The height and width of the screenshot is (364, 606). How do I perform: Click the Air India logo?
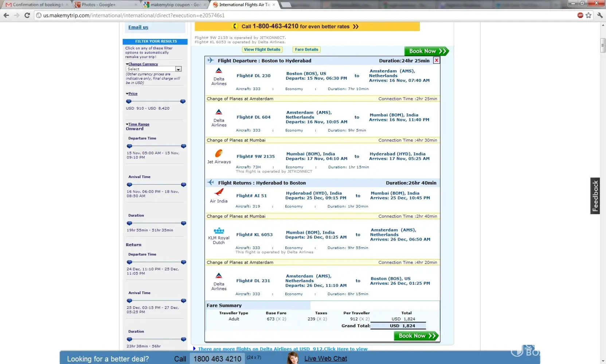coord(219,193)
